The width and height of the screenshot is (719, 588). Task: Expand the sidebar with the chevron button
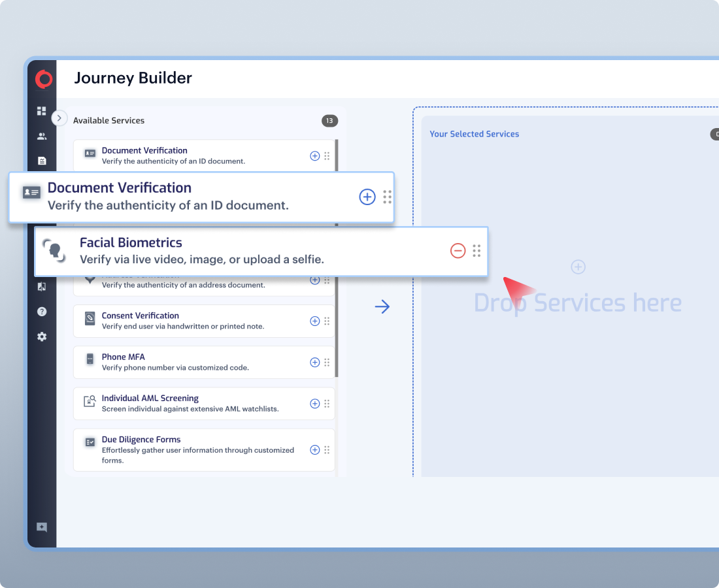pyautogui.click(x=59, y=118)
